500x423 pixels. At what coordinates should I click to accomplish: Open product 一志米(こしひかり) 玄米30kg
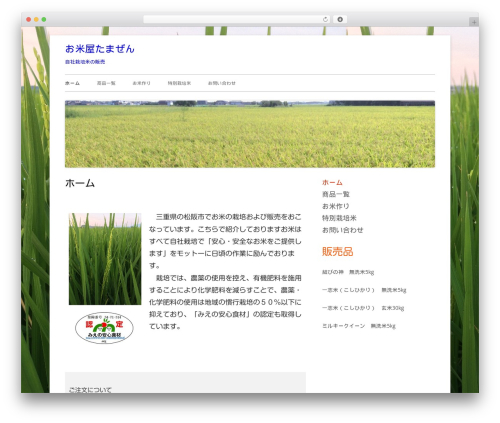click(363, 308)
